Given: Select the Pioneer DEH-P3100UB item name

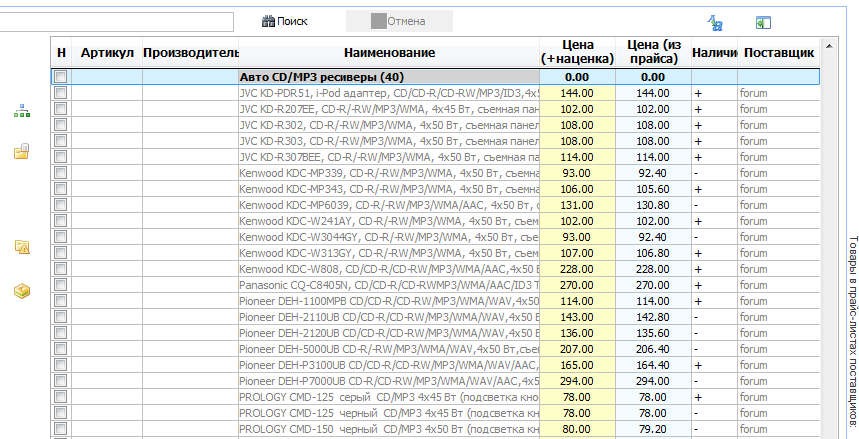Looking at the screenshot, I should (x=389, y=365).
